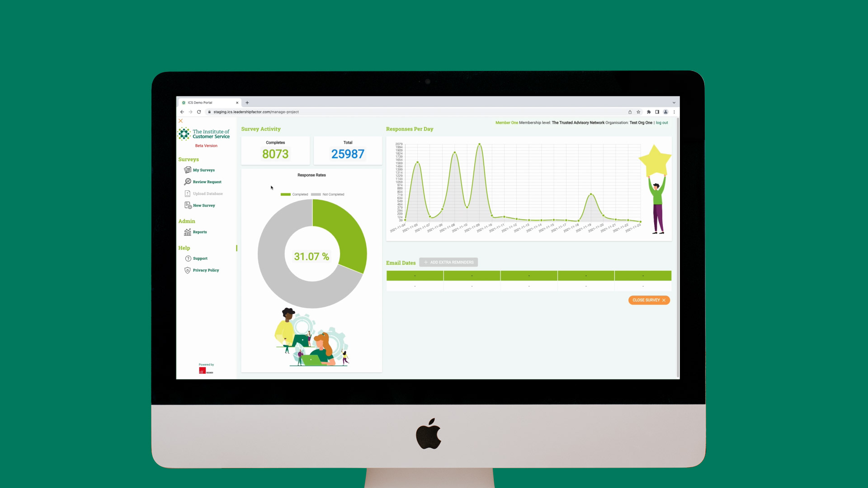The image size is (868, 488).
Task: Click the log out link
Action: [x=661, y=122]
